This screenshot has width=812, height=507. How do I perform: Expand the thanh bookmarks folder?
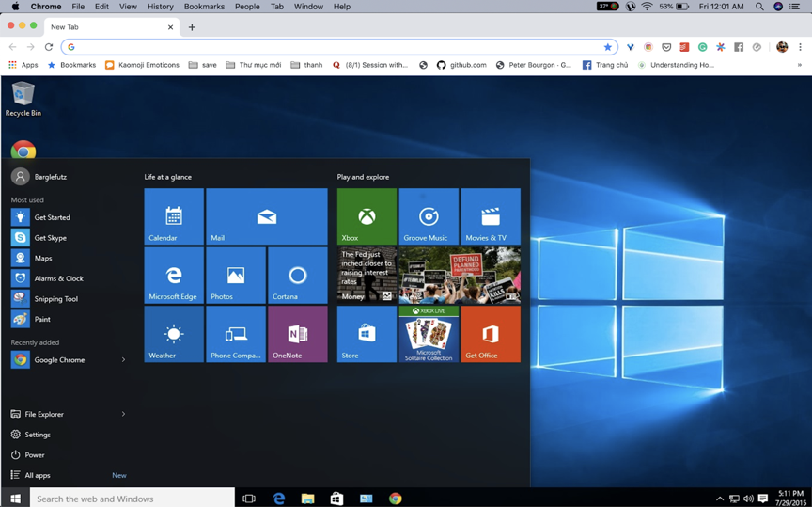[x=306, y=65]
